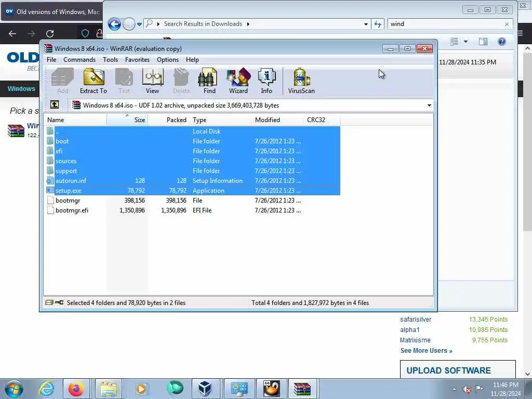Click the View toolbar icon
This screenshot has height=399, width=532.
pos(152,81)
